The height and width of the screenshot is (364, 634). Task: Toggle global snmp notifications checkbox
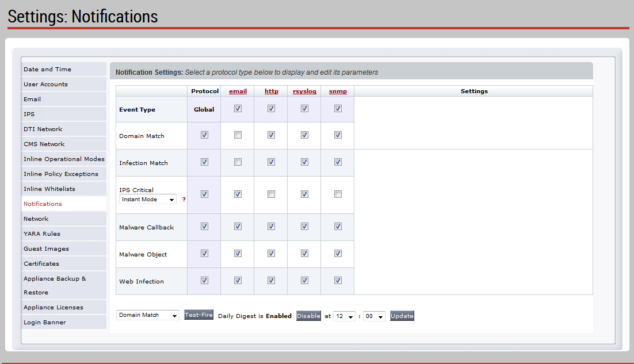coord(338,108)
